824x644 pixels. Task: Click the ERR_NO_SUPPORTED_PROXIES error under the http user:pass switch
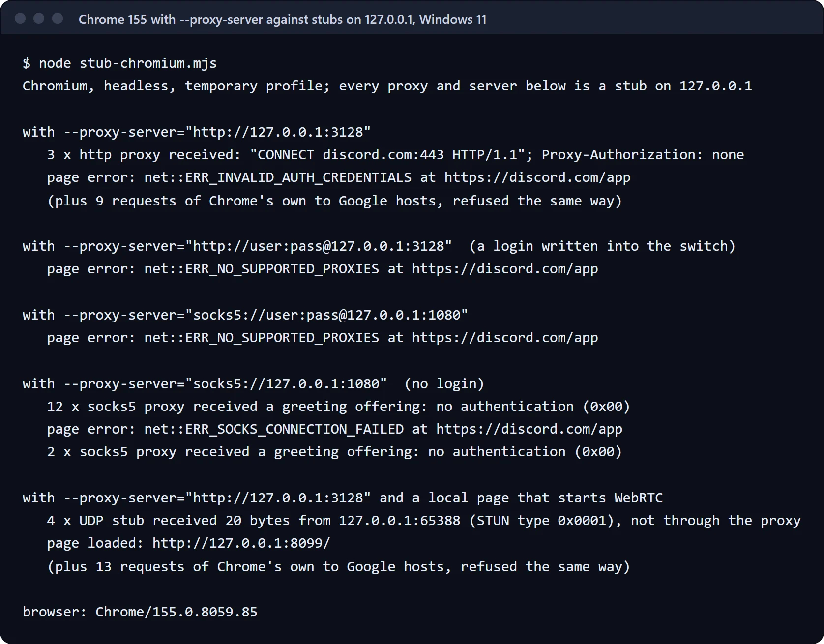(x=323, y=269)
